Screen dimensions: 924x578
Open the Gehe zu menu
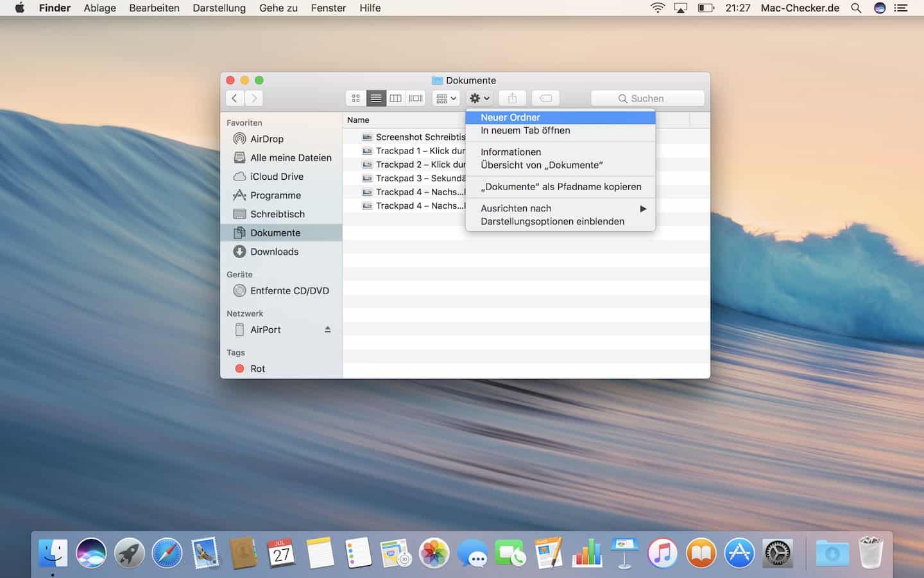tap(278, 8)
